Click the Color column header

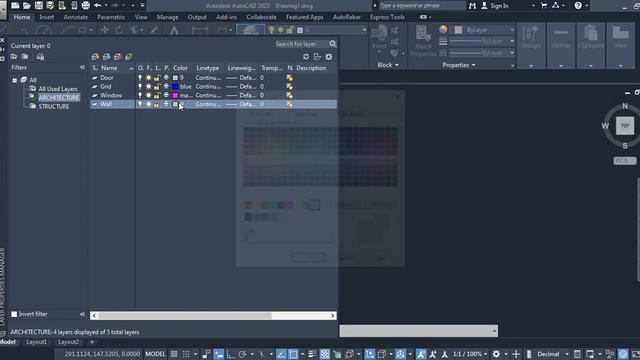[180, 68]
